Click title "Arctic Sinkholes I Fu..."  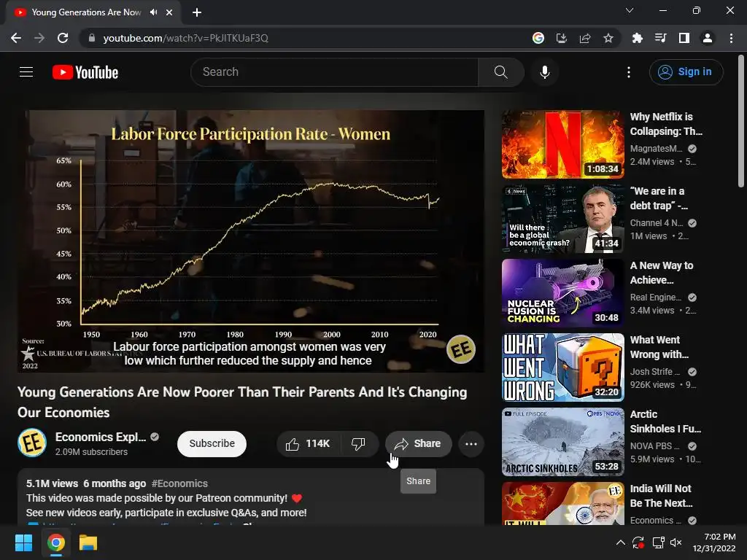point(665,421)
